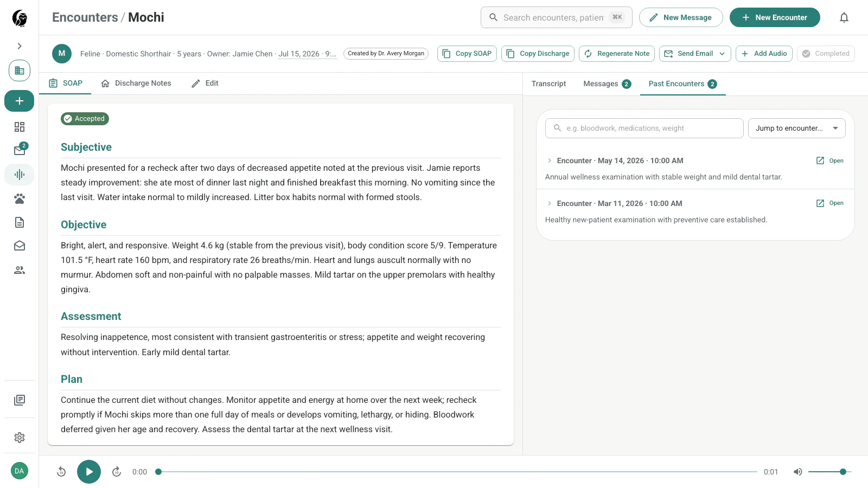Screen dimensions: 868x488
Task: Open the dashboard grid icon
Action: [x=20, y=127]
